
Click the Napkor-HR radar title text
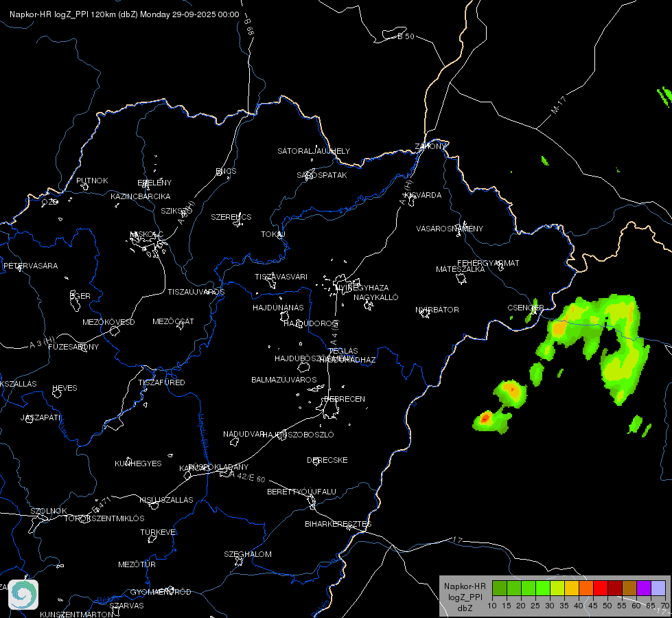pos(124,14)
